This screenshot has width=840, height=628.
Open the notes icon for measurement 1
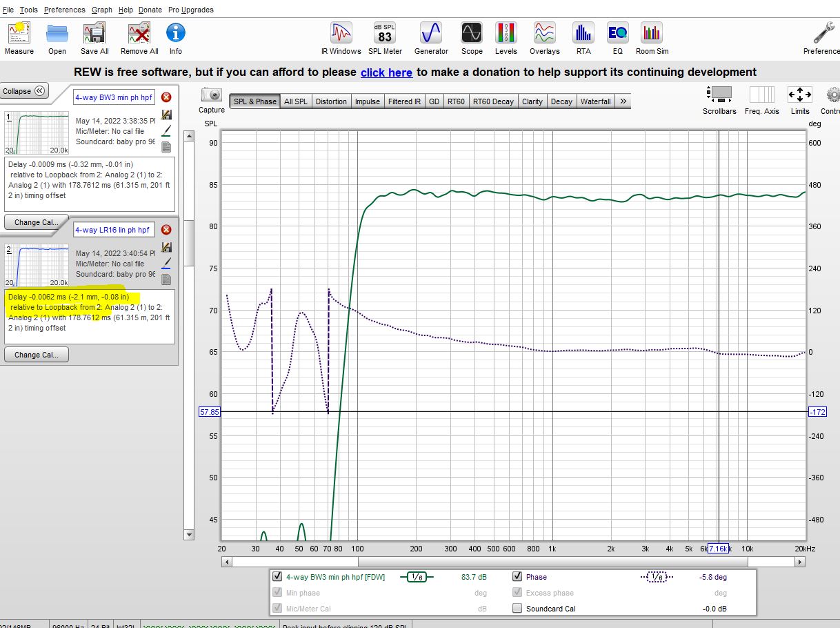[166, 147]
